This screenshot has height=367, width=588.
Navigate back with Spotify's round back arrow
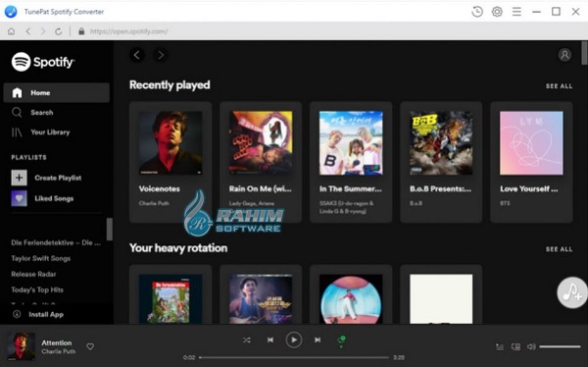click(x=137, y=55)
